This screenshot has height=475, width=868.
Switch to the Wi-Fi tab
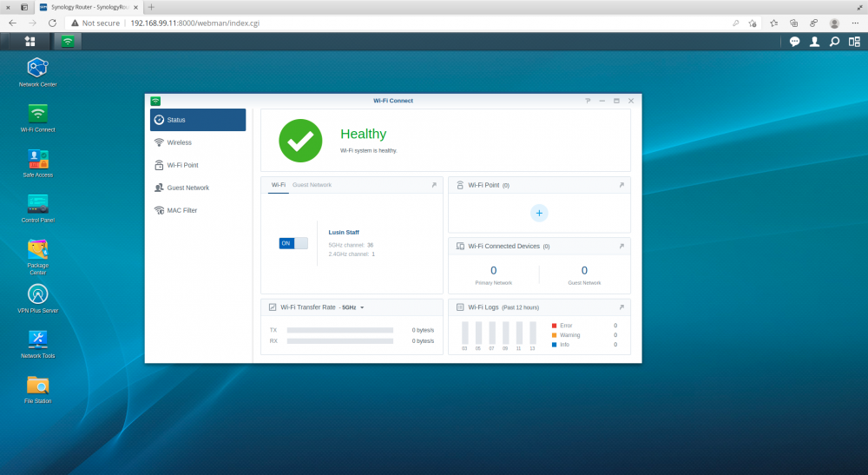click(279, 185)
